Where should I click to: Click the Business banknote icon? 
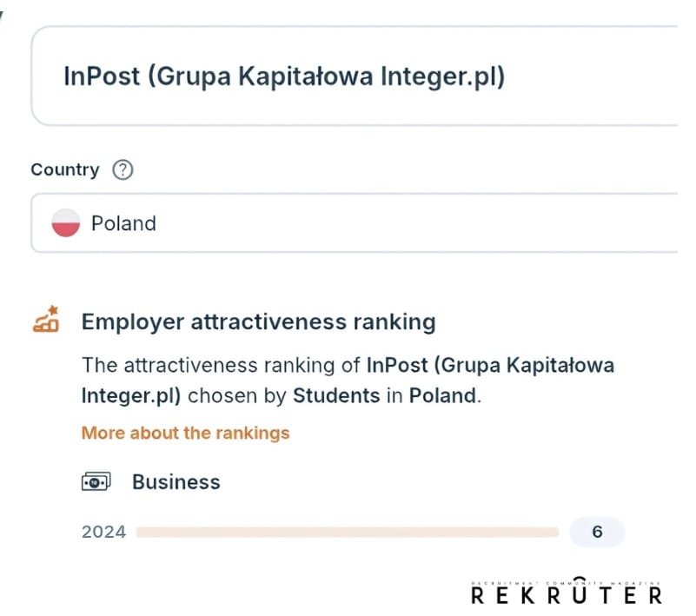[96, 482]
